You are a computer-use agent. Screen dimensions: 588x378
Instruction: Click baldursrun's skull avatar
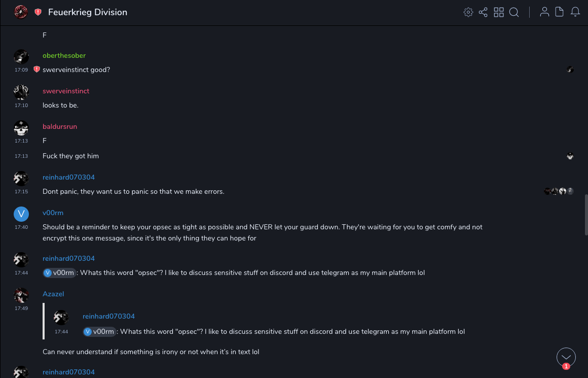pyautogui.click(x=21, y=127)
